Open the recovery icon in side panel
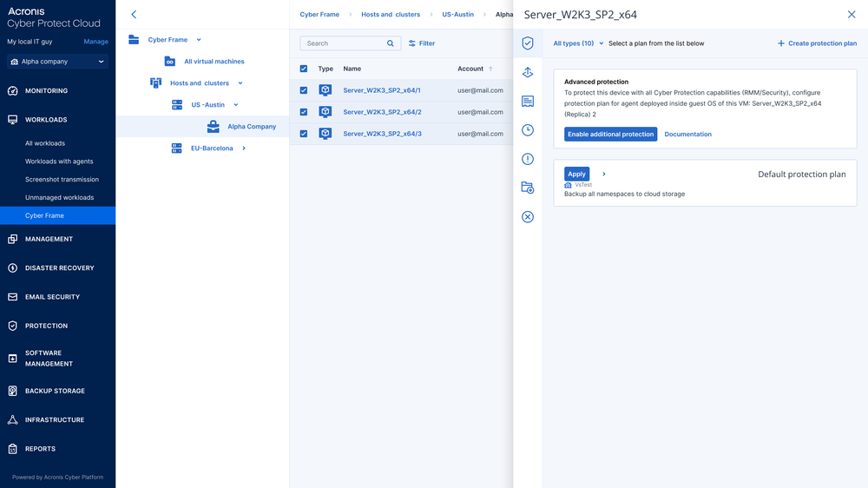 pos(527,73)
